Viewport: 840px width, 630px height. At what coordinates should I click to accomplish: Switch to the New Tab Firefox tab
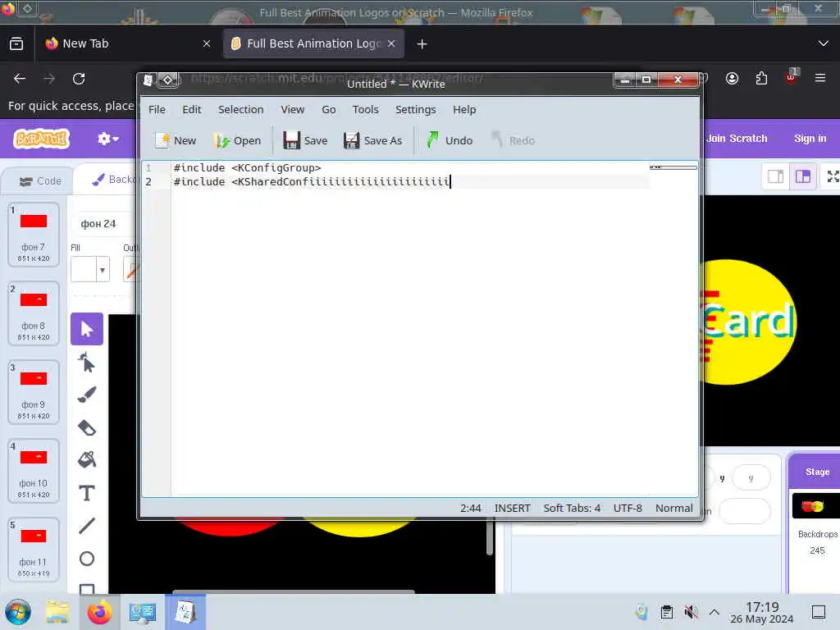point(127,43)
